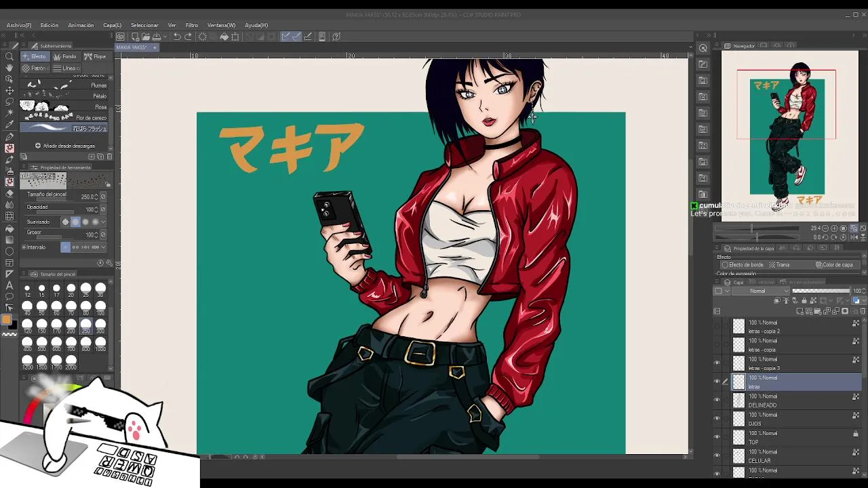The height and width of the screenshot is (488, 868).
Task: Select the Text tool
Action: [x=9, y=285]
